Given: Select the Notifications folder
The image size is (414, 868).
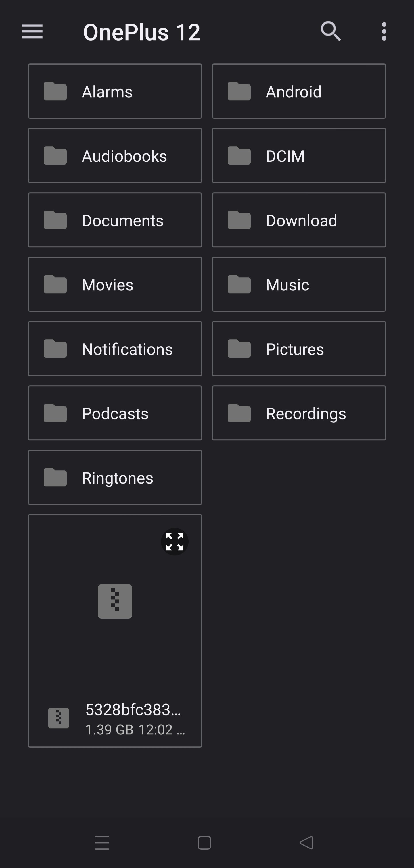Looking at the screenshot, I should tap(115, 349).
